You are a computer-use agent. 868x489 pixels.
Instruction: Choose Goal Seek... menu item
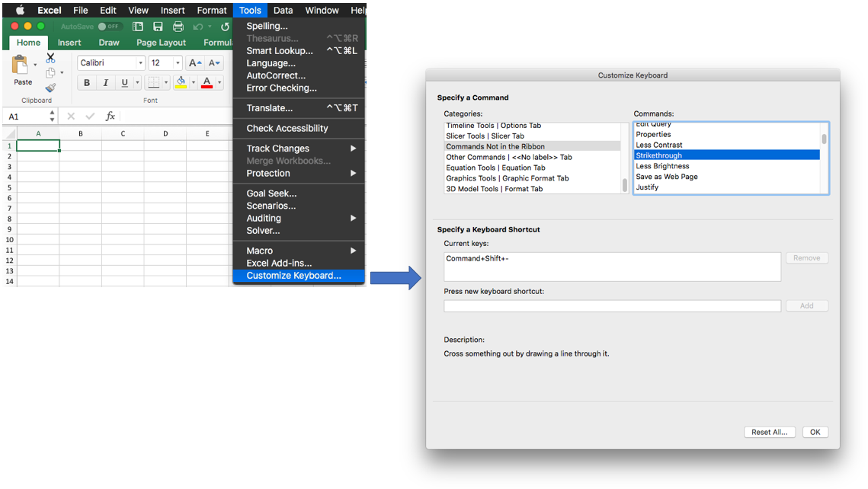coord(299,193)
